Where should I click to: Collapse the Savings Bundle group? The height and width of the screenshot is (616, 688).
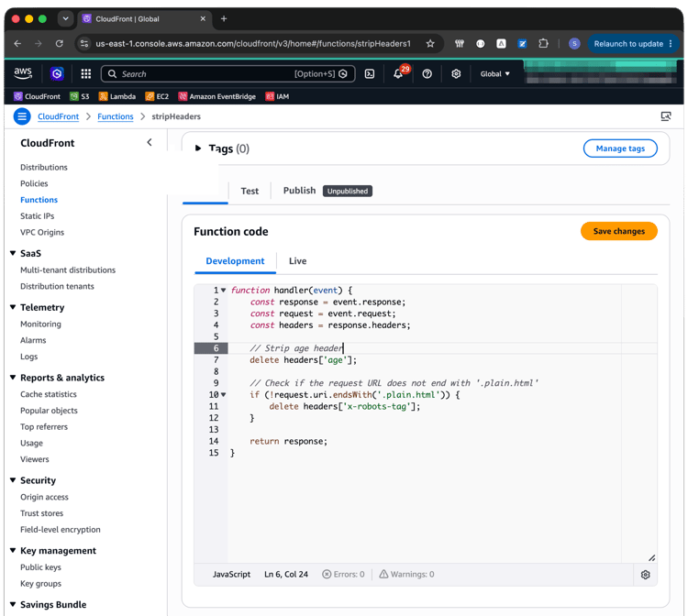click(x=13, y=604)
